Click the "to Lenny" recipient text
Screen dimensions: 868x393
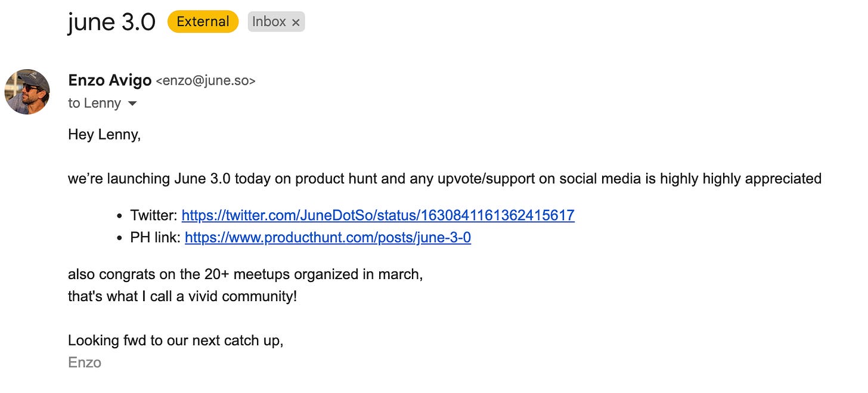94,103
